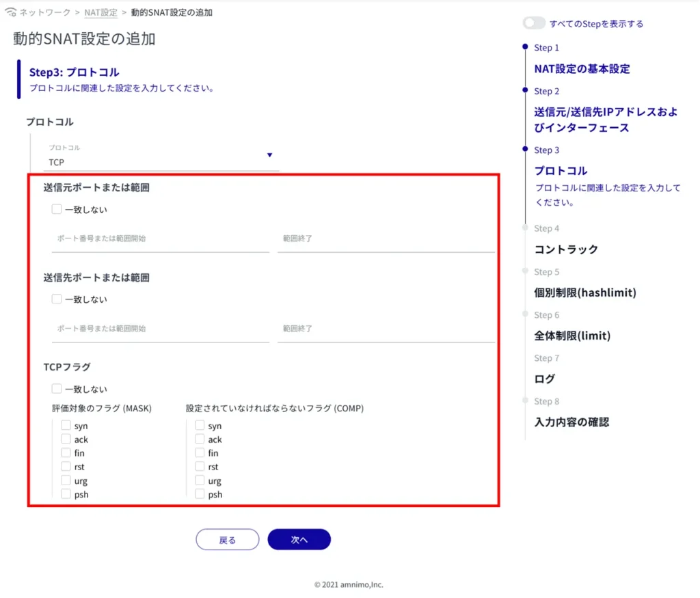This screenshot has height=598, width=700.
Task: Go to Step 4 コントラック
Action: (566, 249)
